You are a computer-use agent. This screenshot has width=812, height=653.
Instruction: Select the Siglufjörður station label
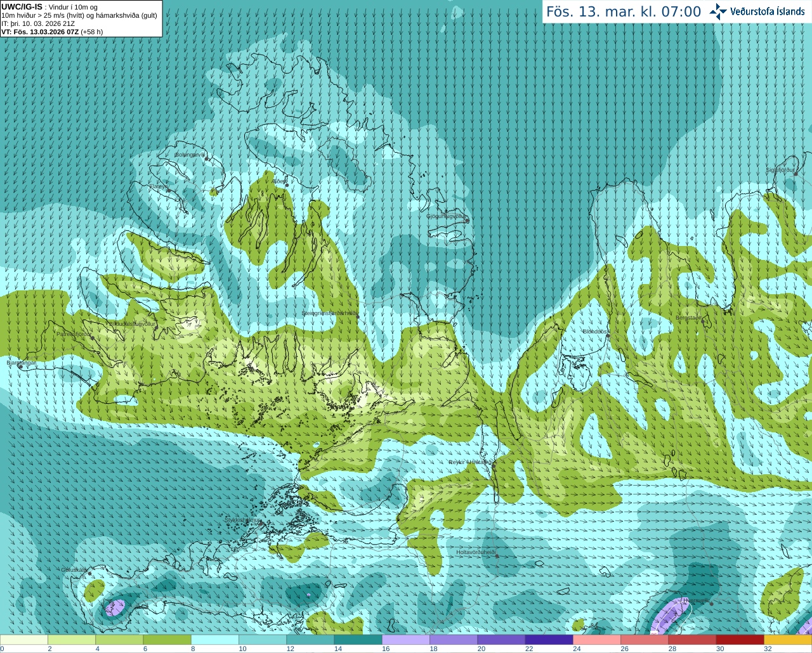point(780,170)
